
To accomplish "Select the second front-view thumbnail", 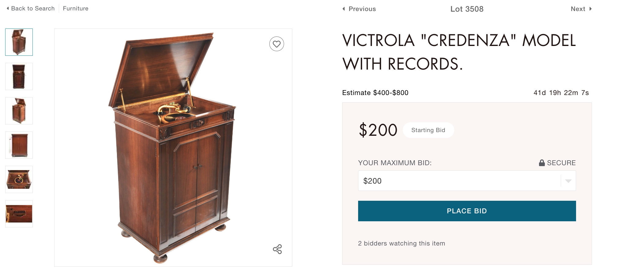I will [19, 77].
